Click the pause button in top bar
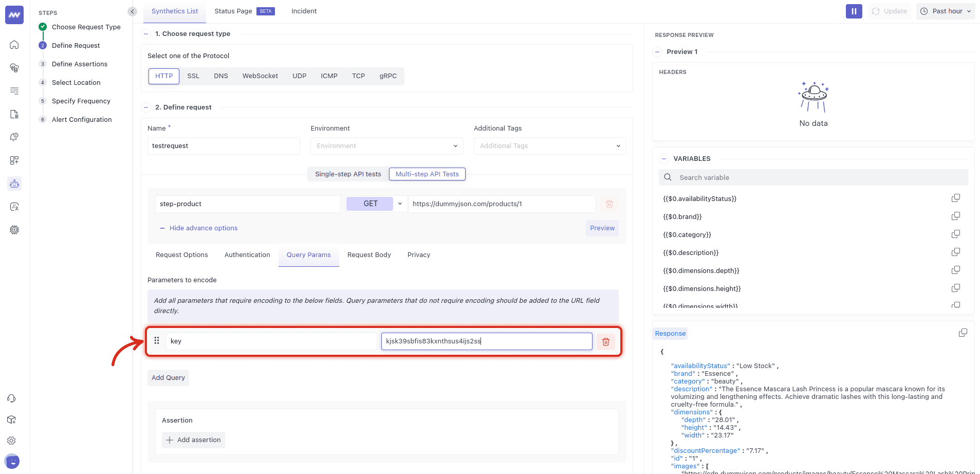Screen dimensions: 980x474 pyautogui.click(x=854, y=11)
